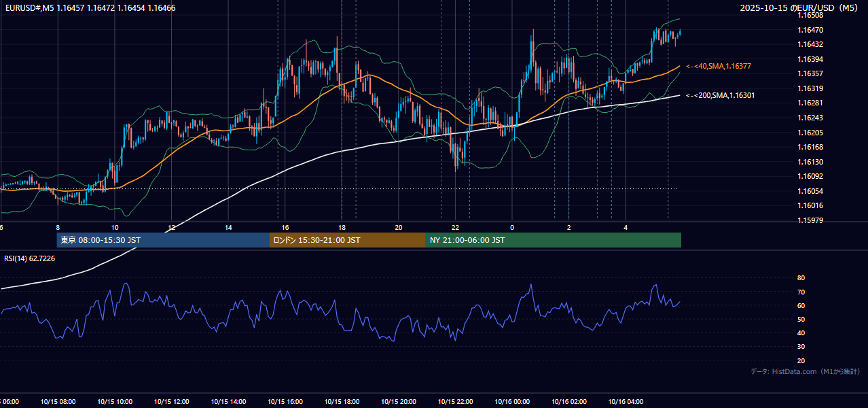The width and height of the screenshot is (868, 408).
Task: Select the NY 21:00-06:00 JST session bar
Action: click(554, 240)
